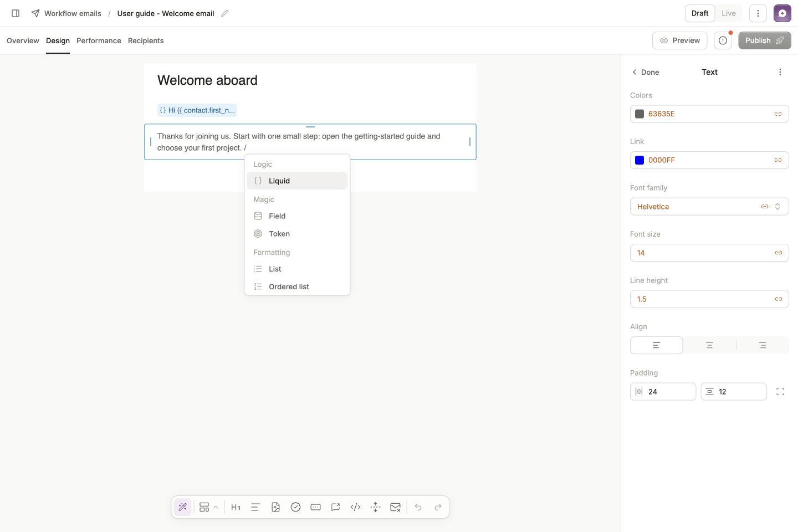Click the 63635E text color swatch
The height and width of the screenshot is (532, 798).
click(640, 114)
